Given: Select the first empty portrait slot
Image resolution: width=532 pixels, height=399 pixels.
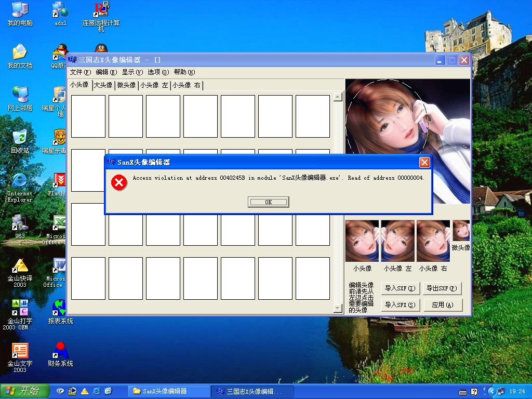Looking at the screenshot, I should point(88,116).
